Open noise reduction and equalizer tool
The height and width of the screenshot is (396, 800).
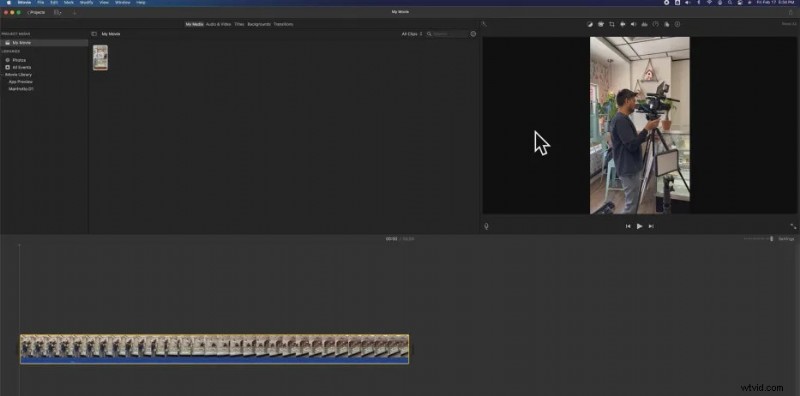pos(644,24)
